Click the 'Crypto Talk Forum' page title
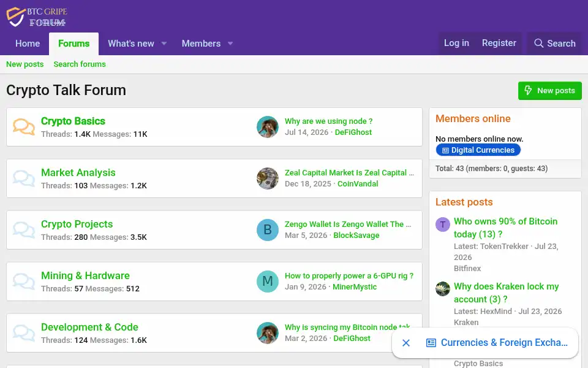The image size is (588, 368). point(66,90)
